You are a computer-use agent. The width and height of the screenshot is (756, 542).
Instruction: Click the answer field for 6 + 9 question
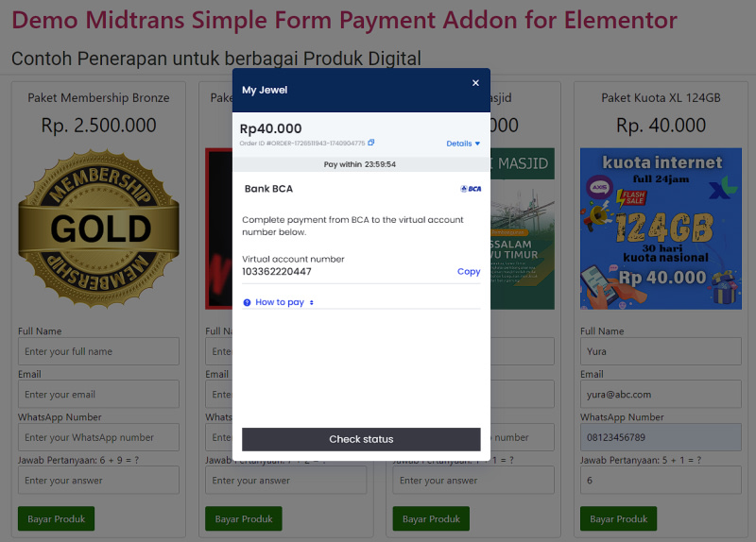click(x=98, y=481)
